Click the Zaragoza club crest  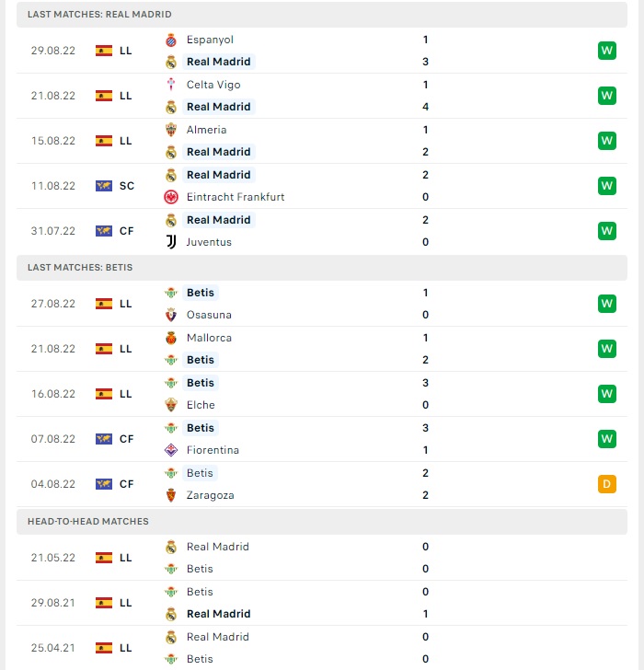(x=171, y=495)
